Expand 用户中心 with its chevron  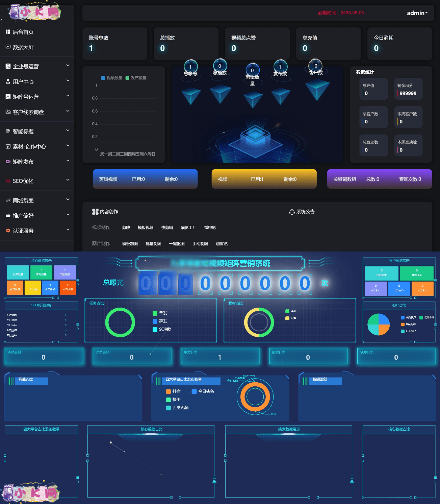(x=68, y=80)
